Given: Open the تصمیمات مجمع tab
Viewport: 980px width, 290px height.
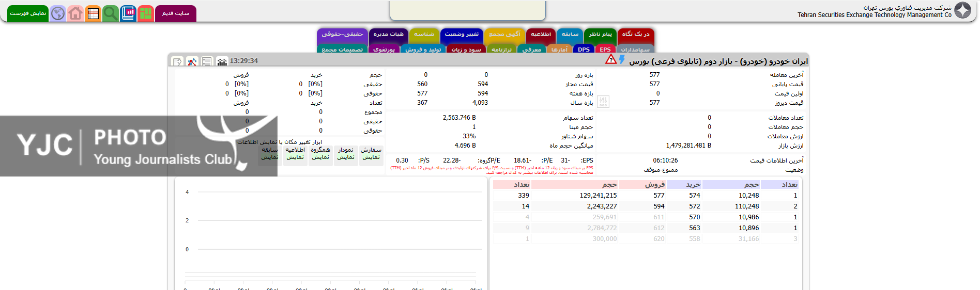Looking at the screenshot, I should coord(342,50).
